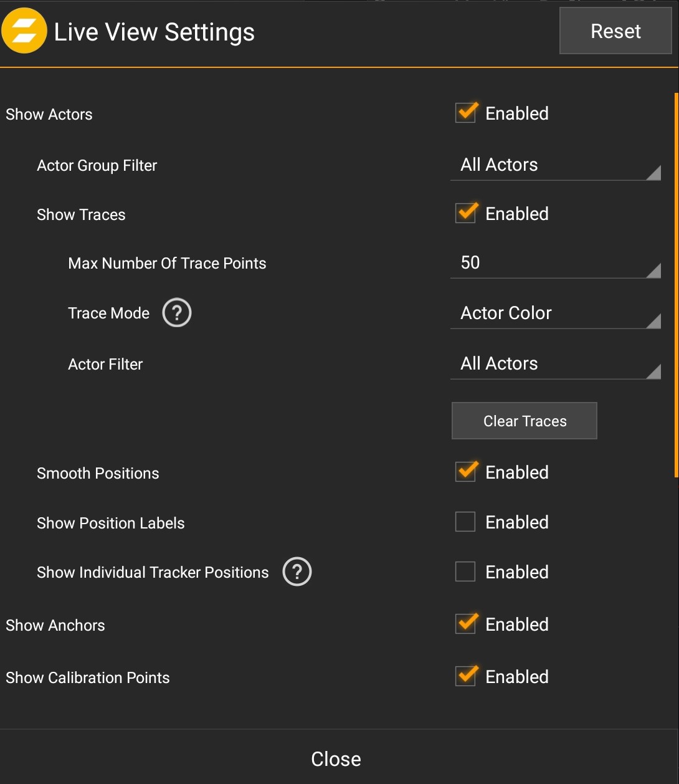Select the All Actors value under Actor Group Filter
The image size is (679, 784).
(498, 165)
